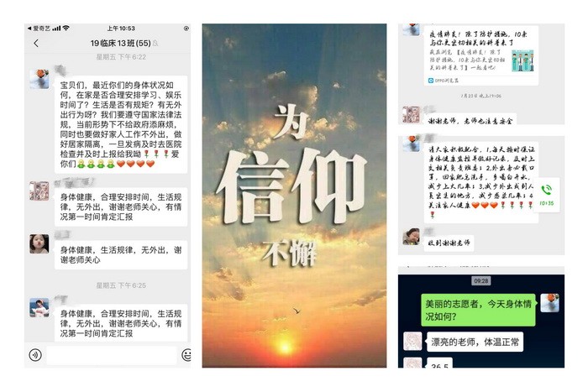The width and height of the screenshot is (588, 392).
Task: Open the teacher's avatar with orange flower
Action: tap(39, 79)
